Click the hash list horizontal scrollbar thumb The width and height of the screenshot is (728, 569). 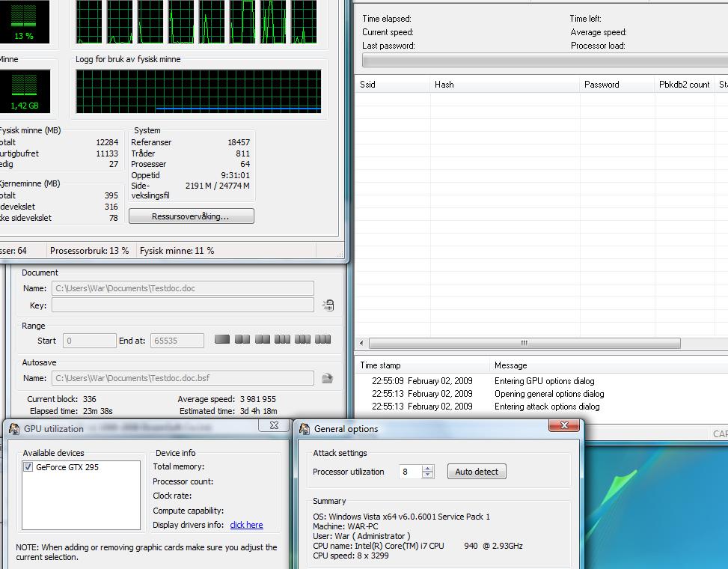[x=524, y=343]
